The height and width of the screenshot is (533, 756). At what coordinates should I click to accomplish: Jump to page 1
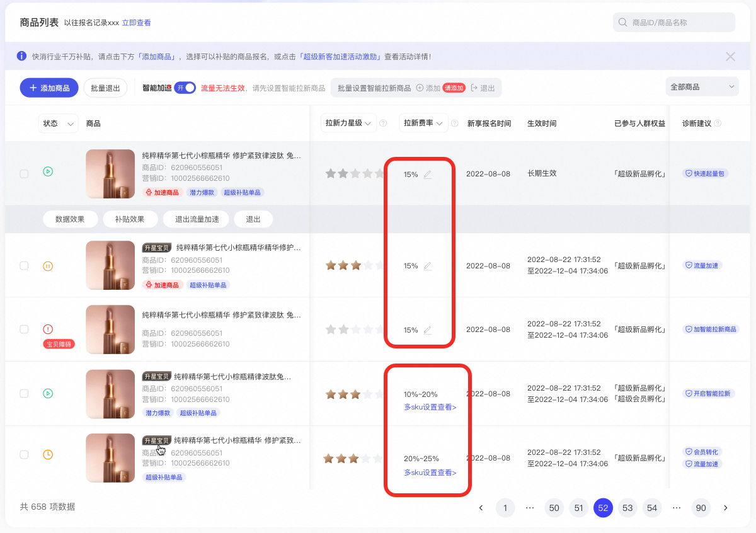tap(505, 508)
